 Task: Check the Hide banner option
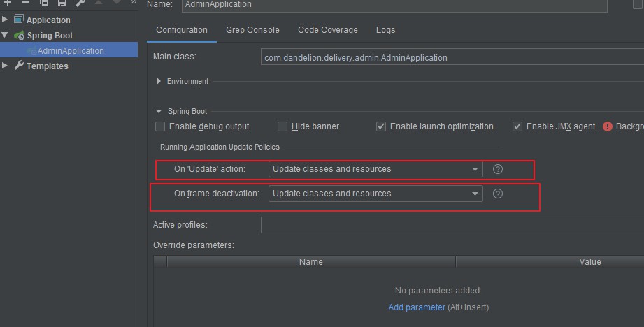[282, 126]
